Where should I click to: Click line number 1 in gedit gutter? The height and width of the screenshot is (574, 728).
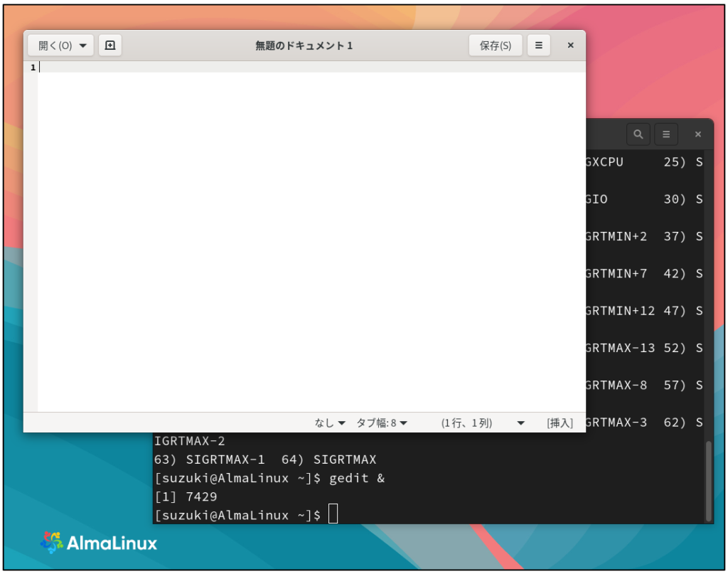point(32,68)
